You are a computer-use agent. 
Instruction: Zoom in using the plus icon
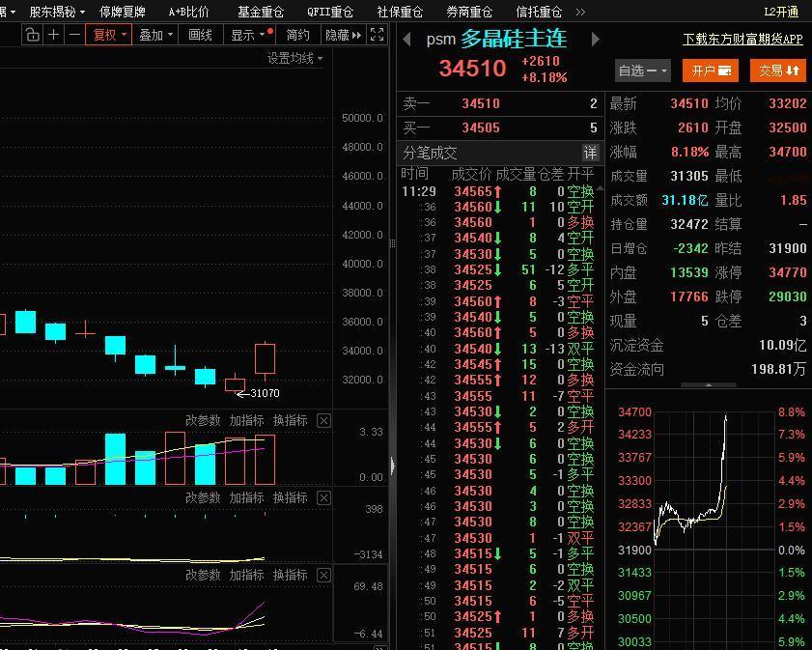pos(56,34)
